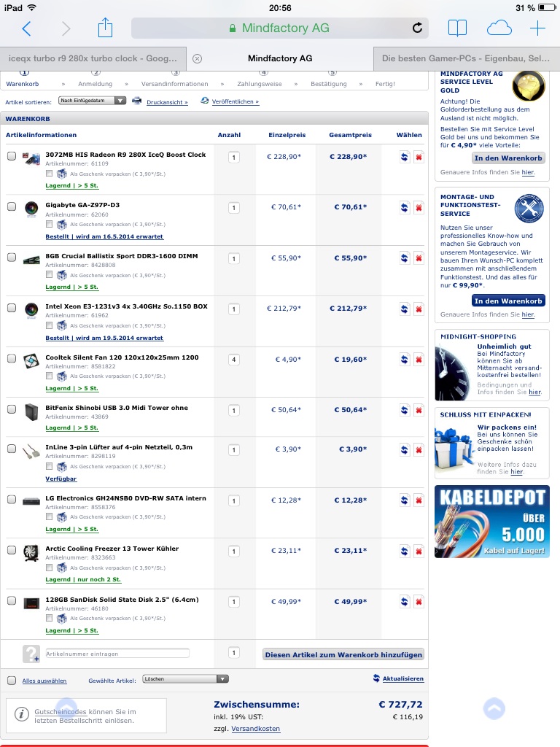Click the gift icon under HIS Radeon
Image resolution: width=560 pixels, height=747 pixels.
pyautogui.click(x=62, y=174)
